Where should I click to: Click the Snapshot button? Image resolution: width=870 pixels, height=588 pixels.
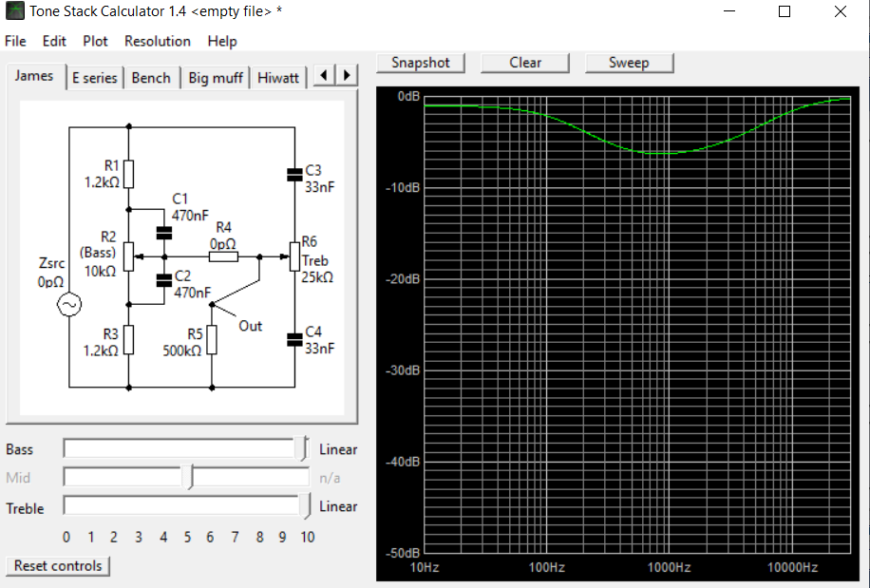421,63
